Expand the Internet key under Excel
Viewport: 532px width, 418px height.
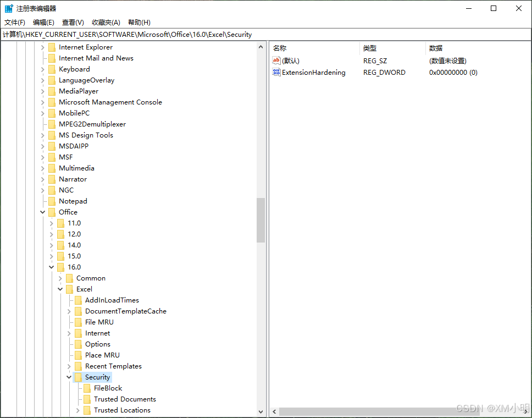[69, 333]
